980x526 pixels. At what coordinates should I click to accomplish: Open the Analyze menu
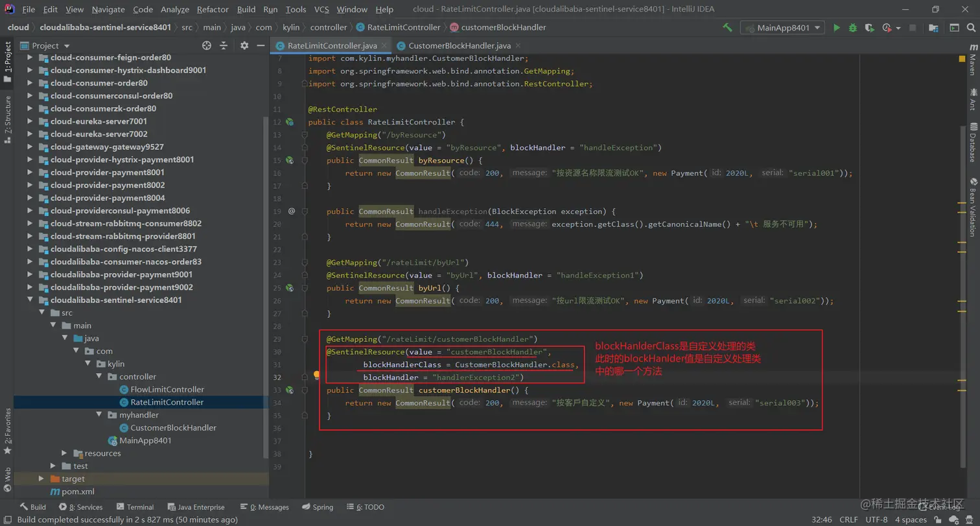[175, 10]
